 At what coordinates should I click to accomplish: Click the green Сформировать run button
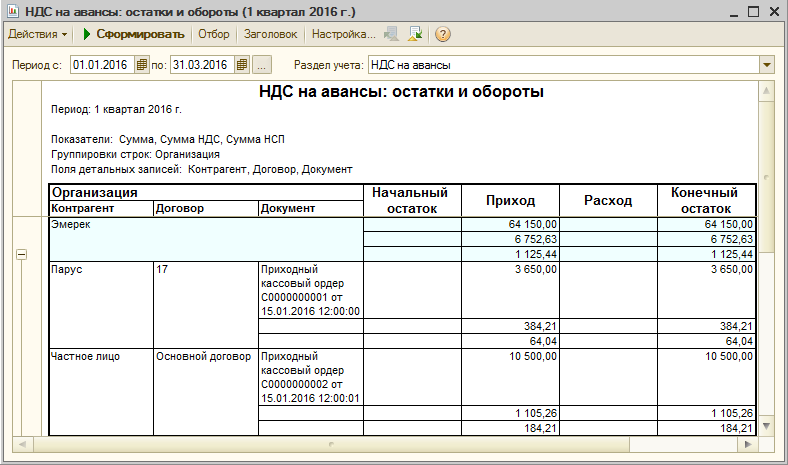click(133, 34)
